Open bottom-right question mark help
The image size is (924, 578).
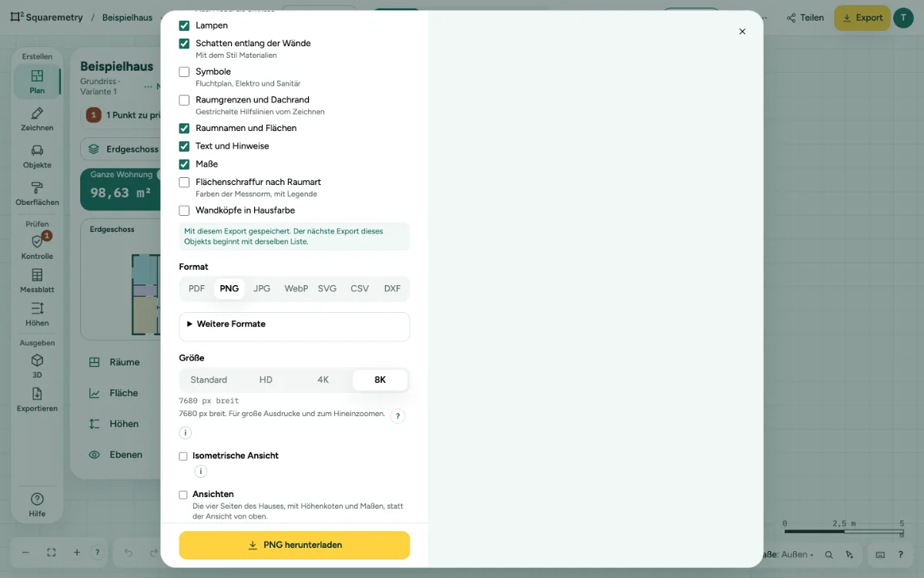click(x=901, y=554)
